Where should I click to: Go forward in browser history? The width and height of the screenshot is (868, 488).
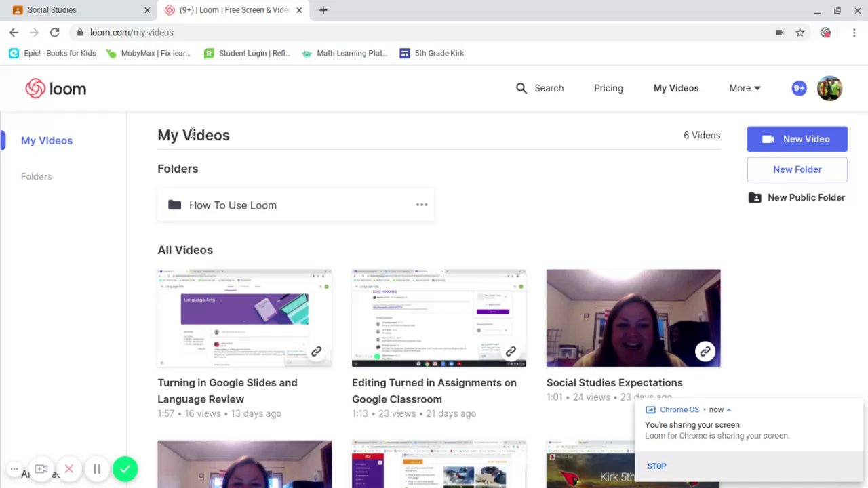34,33
